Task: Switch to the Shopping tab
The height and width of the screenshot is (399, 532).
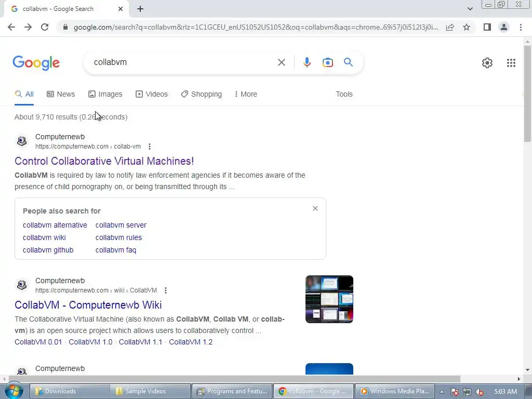Action: coord(201,95)
